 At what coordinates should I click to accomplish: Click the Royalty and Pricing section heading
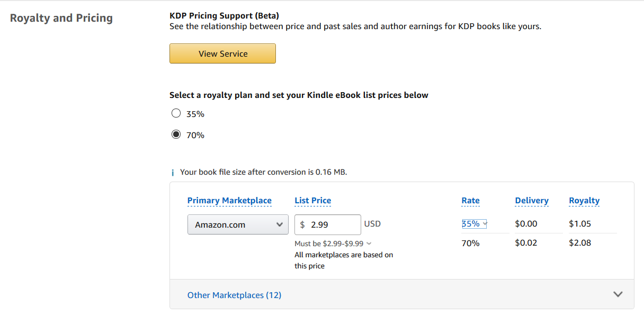click(61, 18)
